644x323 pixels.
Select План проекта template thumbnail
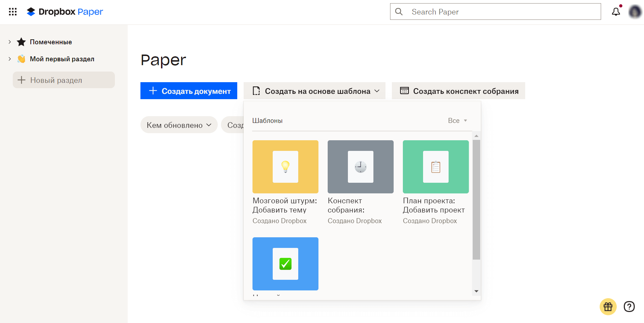tap(436, 167)
